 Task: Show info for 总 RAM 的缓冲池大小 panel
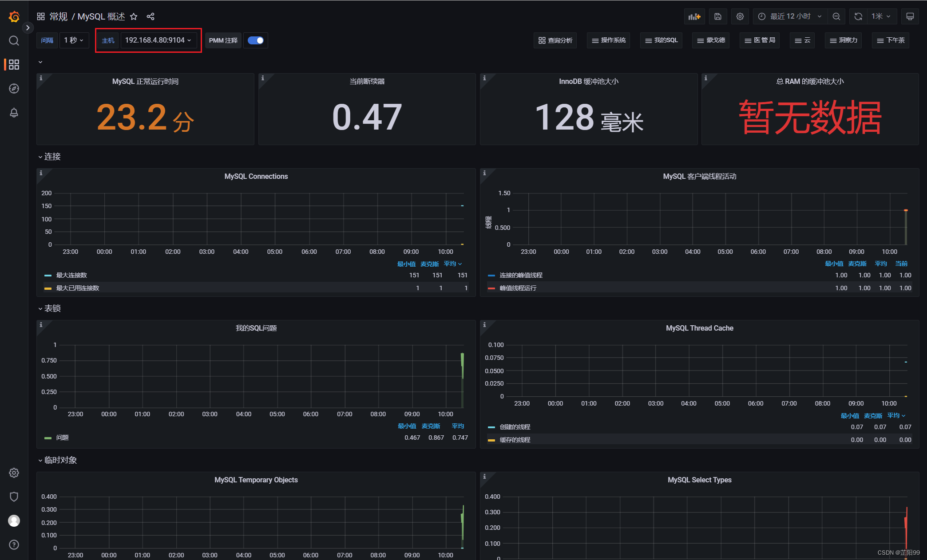click(706, 78)
